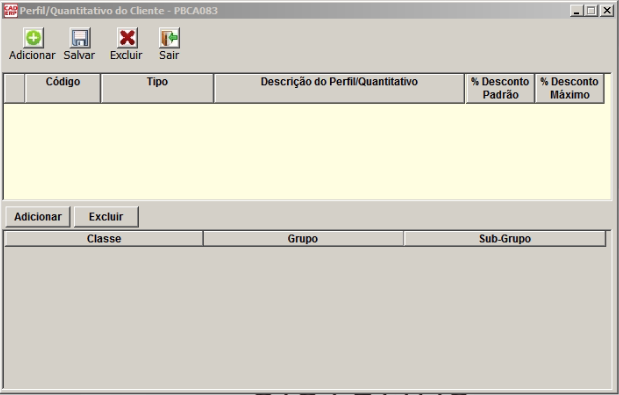Click the Excluir button above Classe table

click(x=106, y=217)
